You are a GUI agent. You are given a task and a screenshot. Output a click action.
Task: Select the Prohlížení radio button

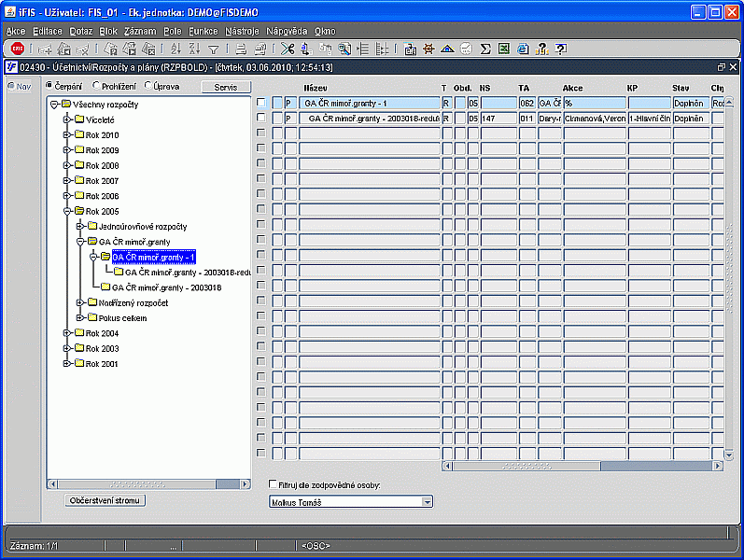93,86
